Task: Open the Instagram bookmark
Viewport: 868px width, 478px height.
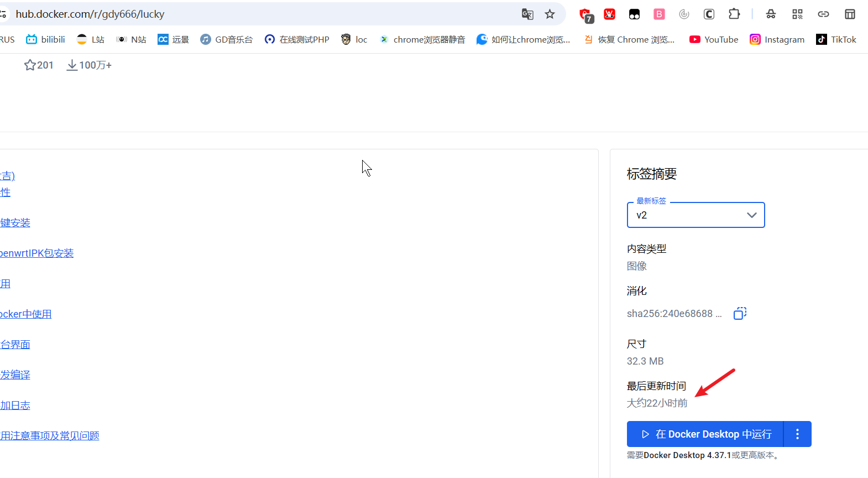Action: pos(777,39)
